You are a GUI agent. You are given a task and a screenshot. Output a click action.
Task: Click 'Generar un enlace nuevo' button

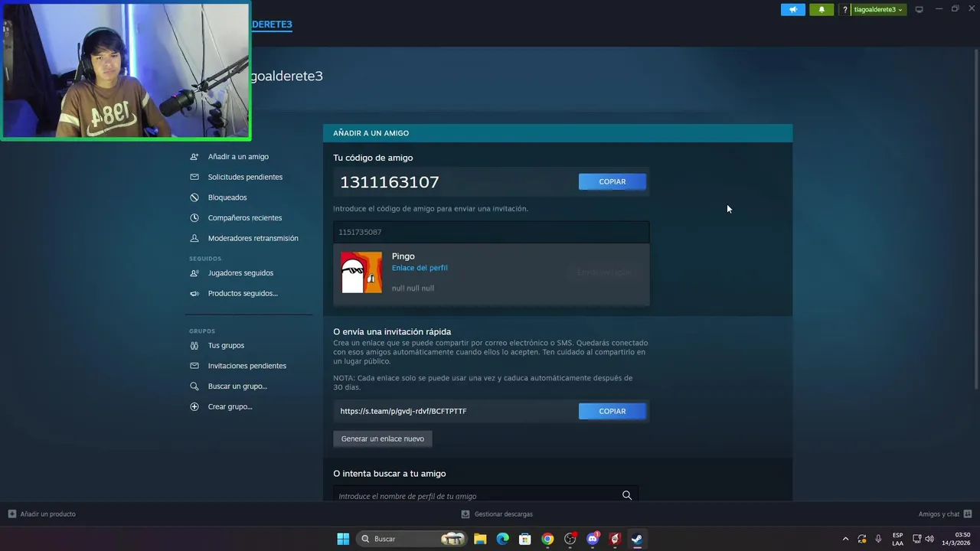383,439
